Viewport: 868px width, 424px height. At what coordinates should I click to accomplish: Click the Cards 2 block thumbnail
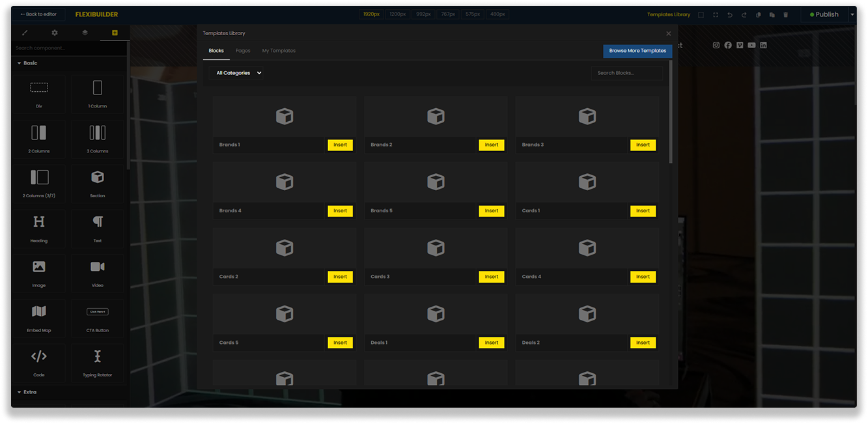click(x=285, y=248)
